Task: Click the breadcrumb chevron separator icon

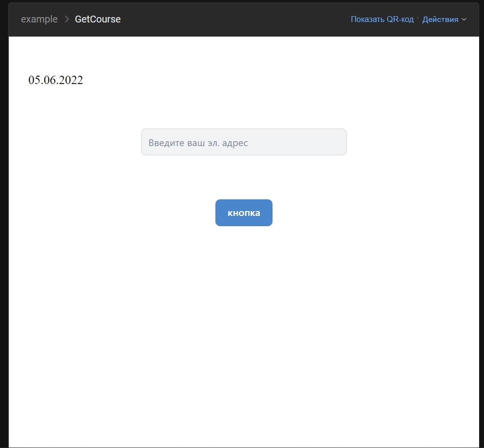Action: pyautogui.click(x=67, y=20)
